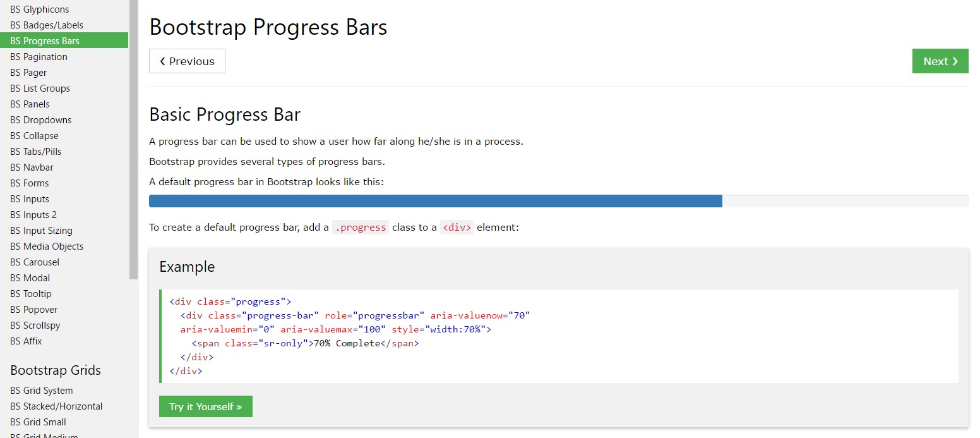Open BS Grid System sidebar link
This screenshot has height=438, width=980.
(x=41, y=391)
